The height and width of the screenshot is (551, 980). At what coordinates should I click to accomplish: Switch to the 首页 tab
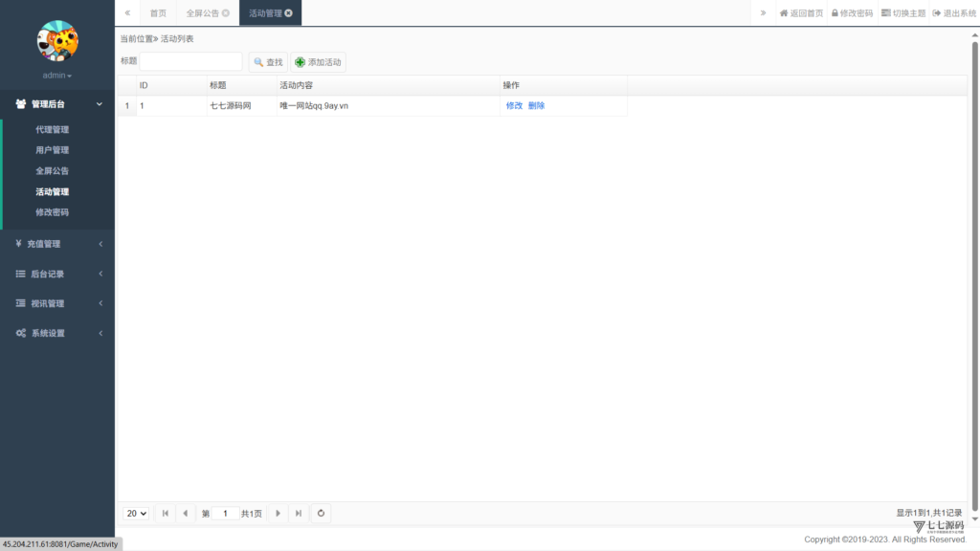[158, 13]
